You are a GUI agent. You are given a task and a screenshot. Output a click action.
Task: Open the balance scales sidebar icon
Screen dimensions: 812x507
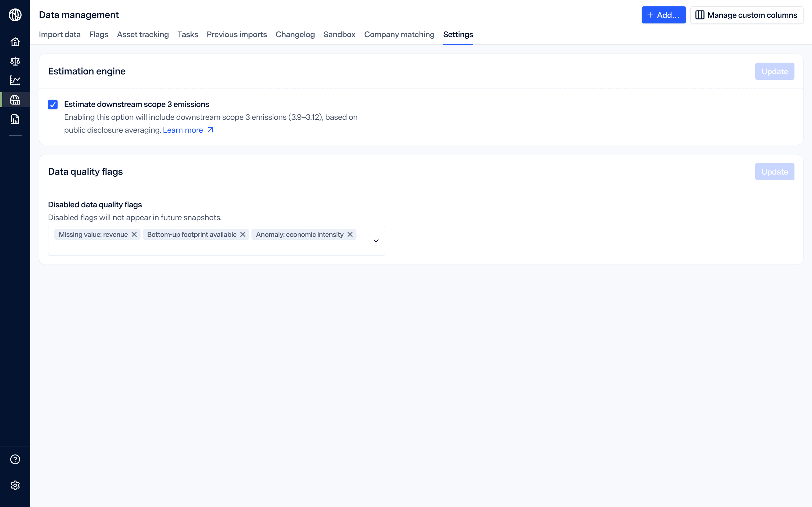click(15, 61)
